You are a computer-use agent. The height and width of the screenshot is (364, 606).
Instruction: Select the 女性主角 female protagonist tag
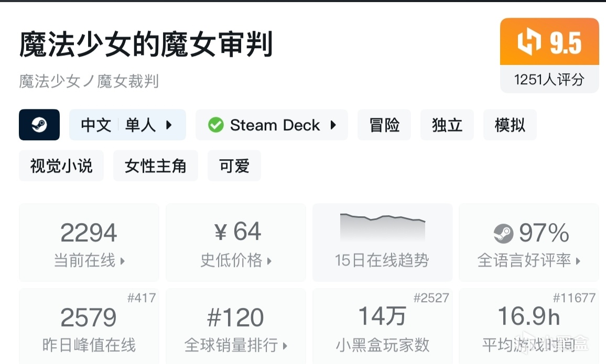point(155,166)
